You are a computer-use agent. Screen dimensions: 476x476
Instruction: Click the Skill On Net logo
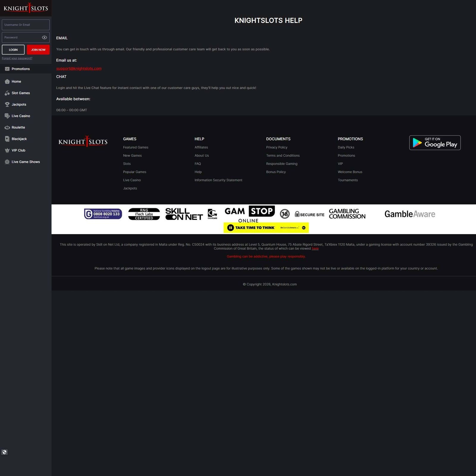184,214
